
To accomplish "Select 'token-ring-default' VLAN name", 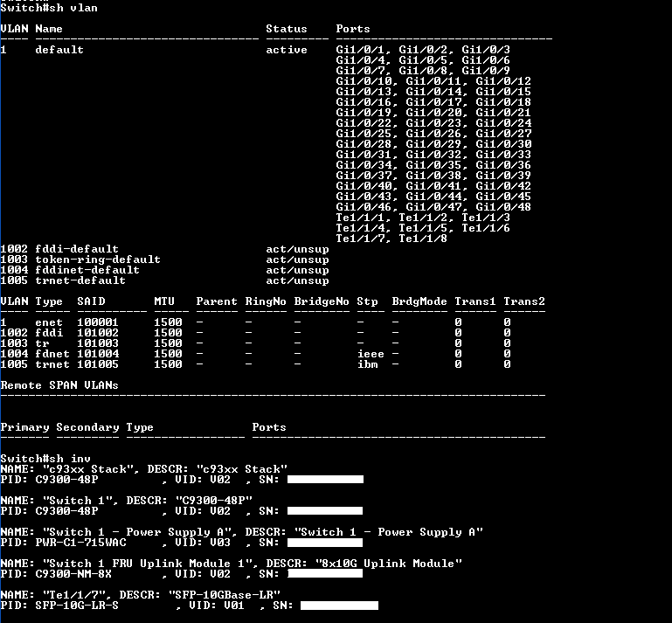I will point(98,260).
